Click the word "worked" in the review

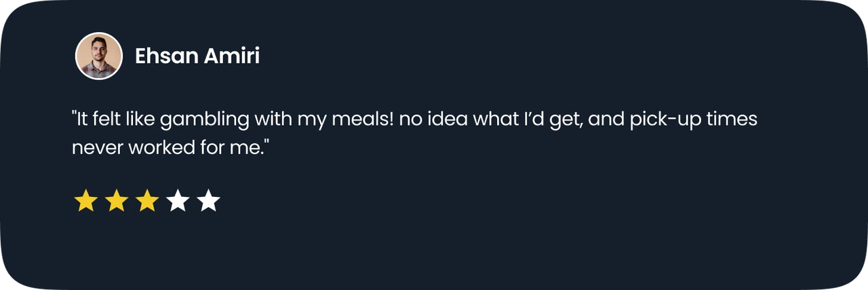pyautogui.click(x=159, y=146)
